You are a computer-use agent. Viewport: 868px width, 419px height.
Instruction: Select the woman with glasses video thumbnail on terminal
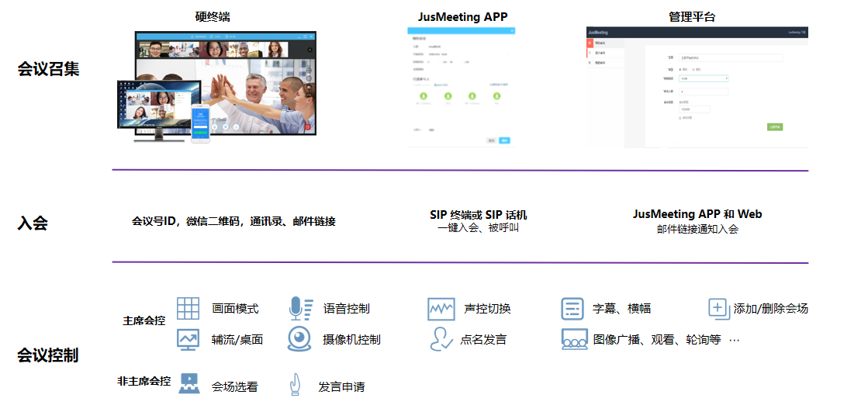tap(213, 49)
